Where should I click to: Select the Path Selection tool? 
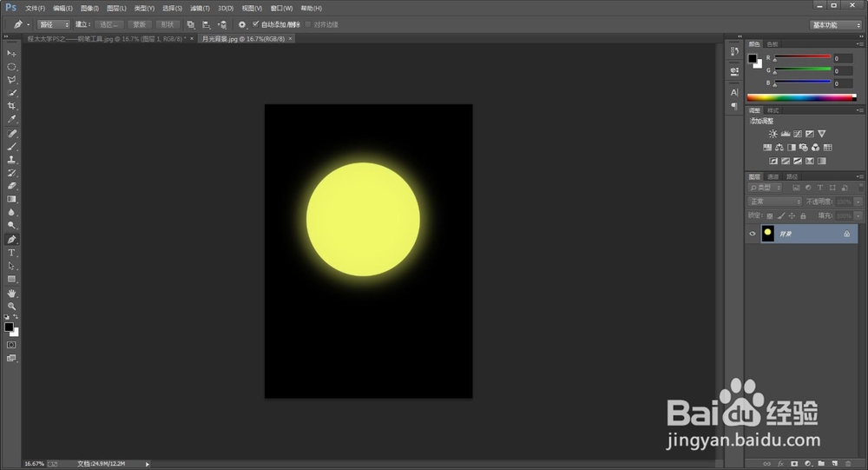[11, 266]
